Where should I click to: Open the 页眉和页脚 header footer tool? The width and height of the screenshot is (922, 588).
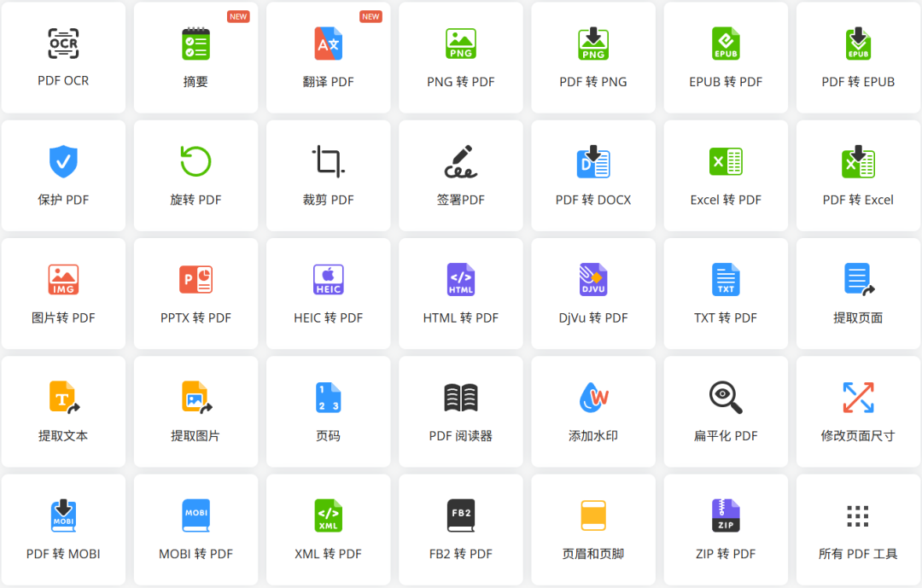593,530
